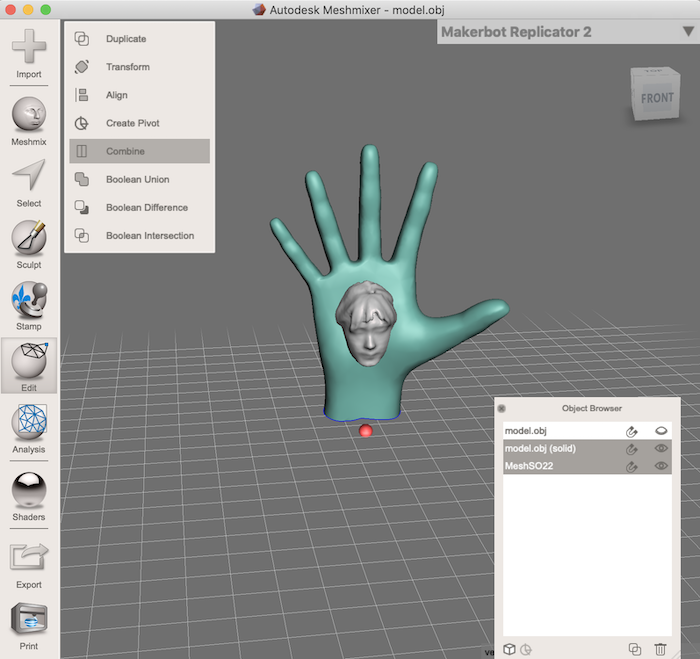Image resolution: width=700 pixels, height=659 pixels.
Task: Open the Makerbot Replicator 2 printer dropdown
Action: 568,32
